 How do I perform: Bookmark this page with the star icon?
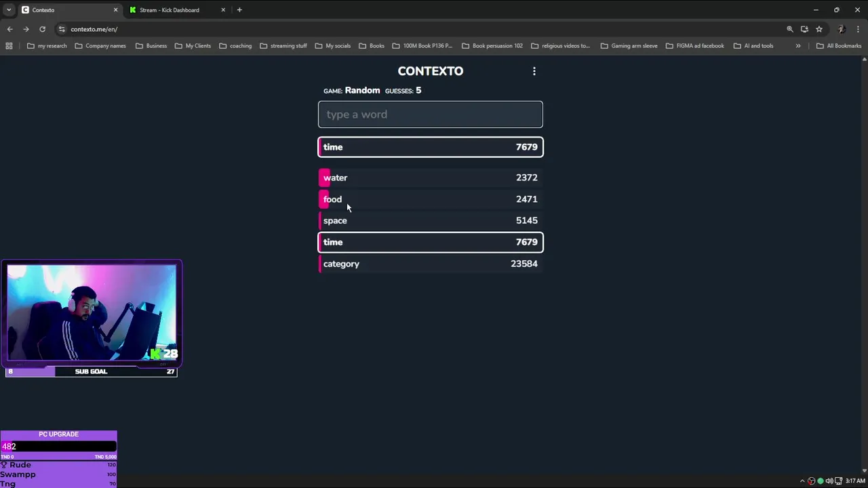pyautogui.click(x=819, y=29)
